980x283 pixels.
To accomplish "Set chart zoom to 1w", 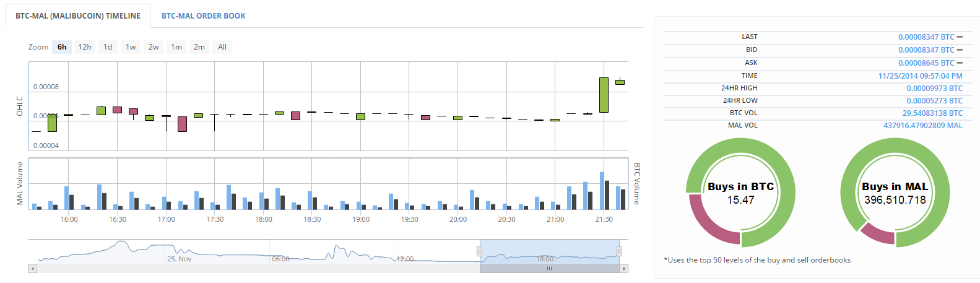I will [x=131, y=47].
